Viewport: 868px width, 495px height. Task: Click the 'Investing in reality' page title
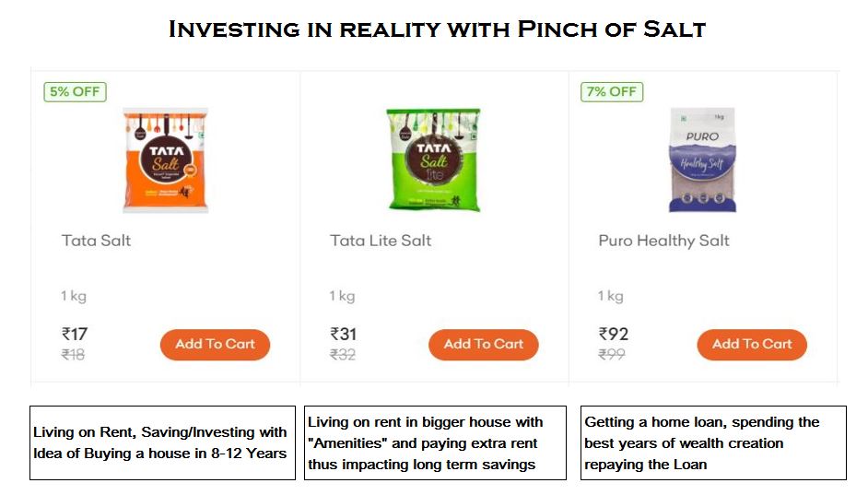pos(437,29)
